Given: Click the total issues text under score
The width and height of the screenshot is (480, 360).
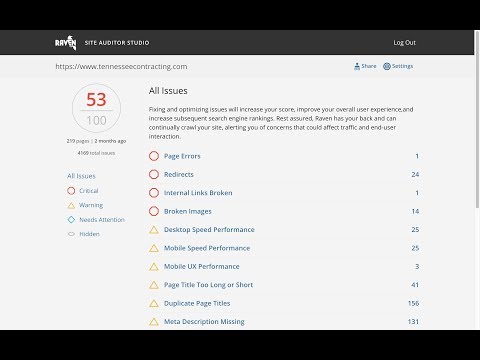Looking at the screenshot, I should click(x=96, y=153).
